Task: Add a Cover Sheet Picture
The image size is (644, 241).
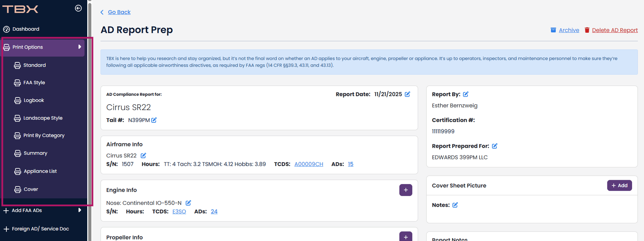Action: coord(619,185)
